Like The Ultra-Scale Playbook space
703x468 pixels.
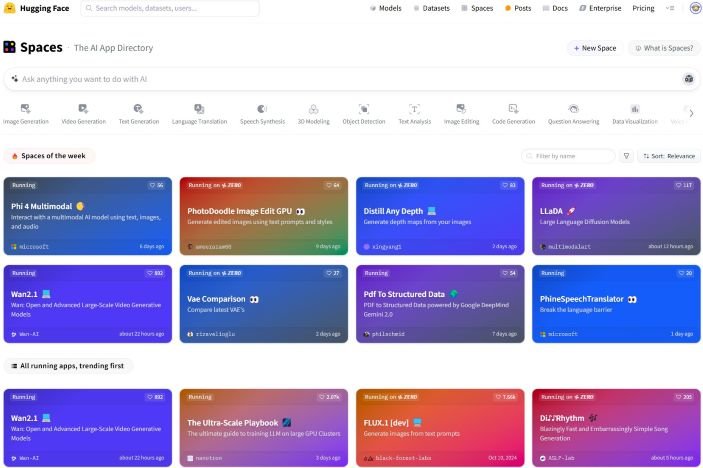(x=329, y=397)
